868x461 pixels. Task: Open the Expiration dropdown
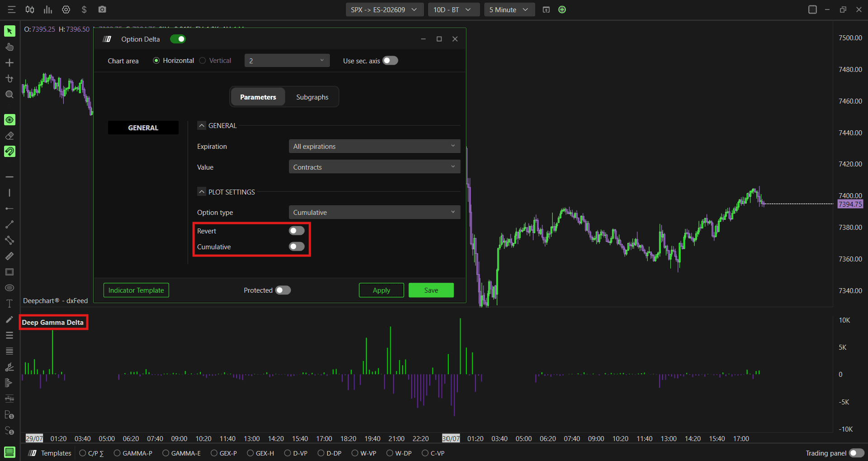(x=375, y=146)
